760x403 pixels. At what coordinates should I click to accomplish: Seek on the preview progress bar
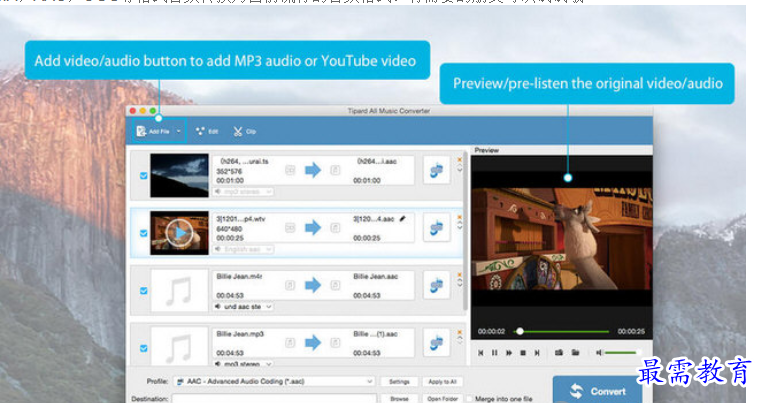pyautogui.click(x=562, y=332)
